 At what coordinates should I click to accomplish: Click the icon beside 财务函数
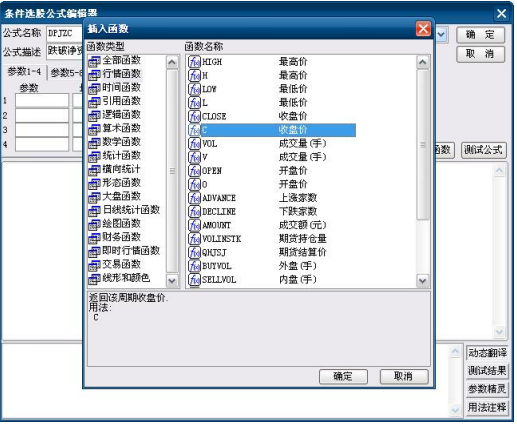[x=94, y=238]
